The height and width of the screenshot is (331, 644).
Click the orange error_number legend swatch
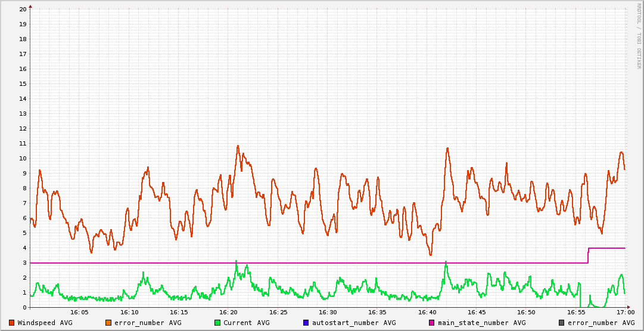pos(108,323)
